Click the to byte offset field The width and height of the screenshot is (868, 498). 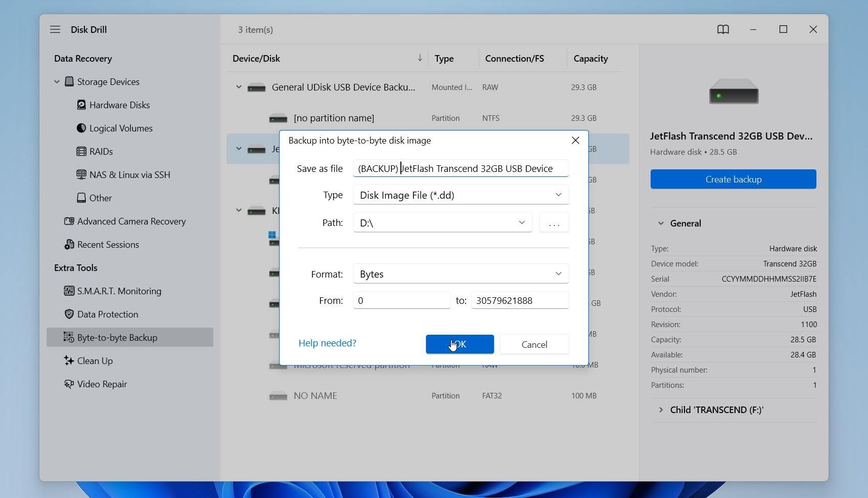click(x=520, y=300)
